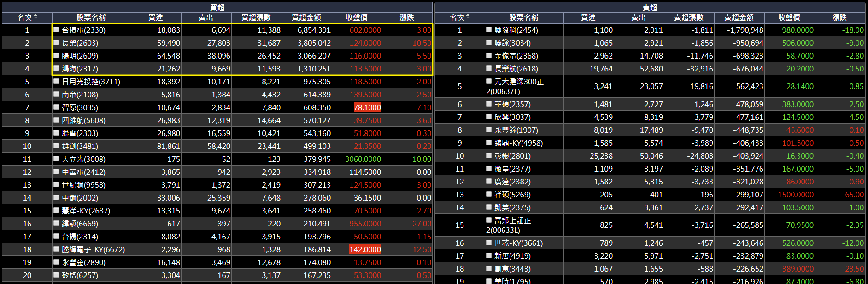The width and height of the screenshot is (868, 284).
Task: Check box beside 大立光(3008)
Action: [56, 159]
